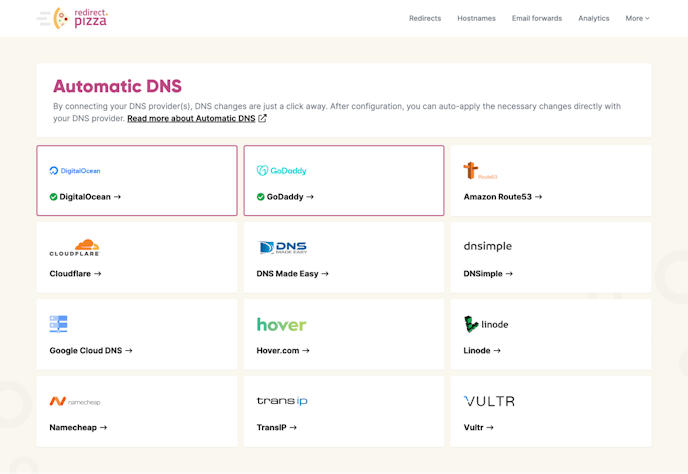Open Read more about Automatic DNS link

[191, 118]
